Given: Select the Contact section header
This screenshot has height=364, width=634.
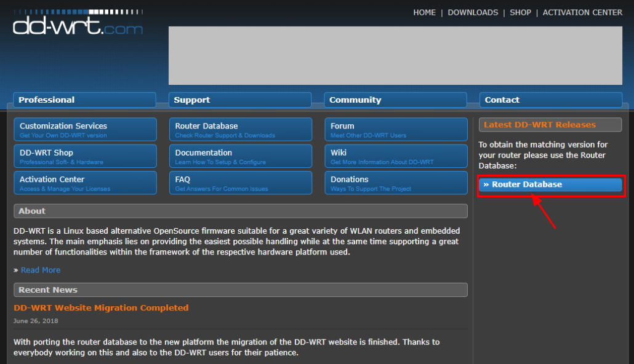Looking at the screenshot, I should 551,100.
